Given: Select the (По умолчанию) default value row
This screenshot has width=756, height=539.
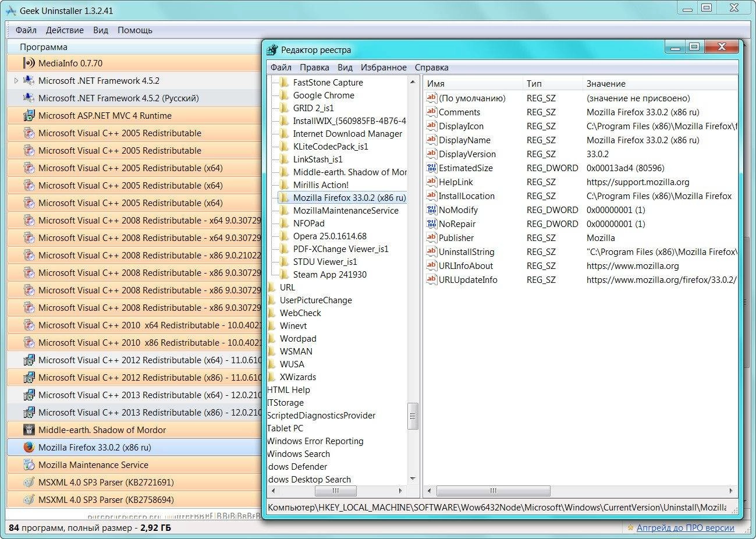Looking at the screenshot, I should pyautogui.click(x=580, y=98).
